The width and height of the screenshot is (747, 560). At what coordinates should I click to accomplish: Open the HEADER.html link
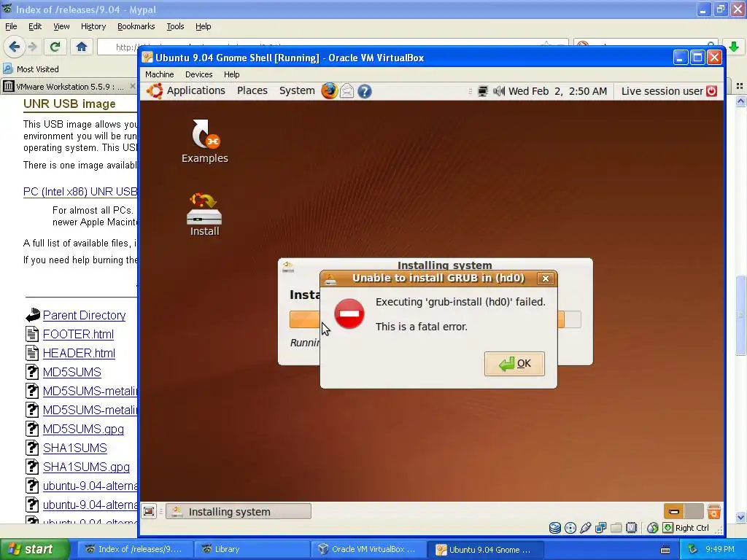pos(79,354)
